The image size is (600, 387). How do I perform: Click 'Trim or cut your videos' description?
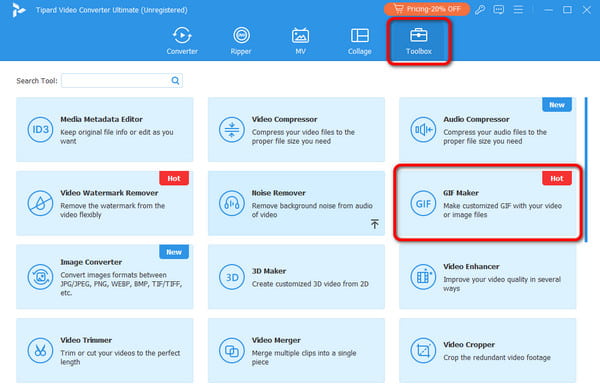click(120, 358)
